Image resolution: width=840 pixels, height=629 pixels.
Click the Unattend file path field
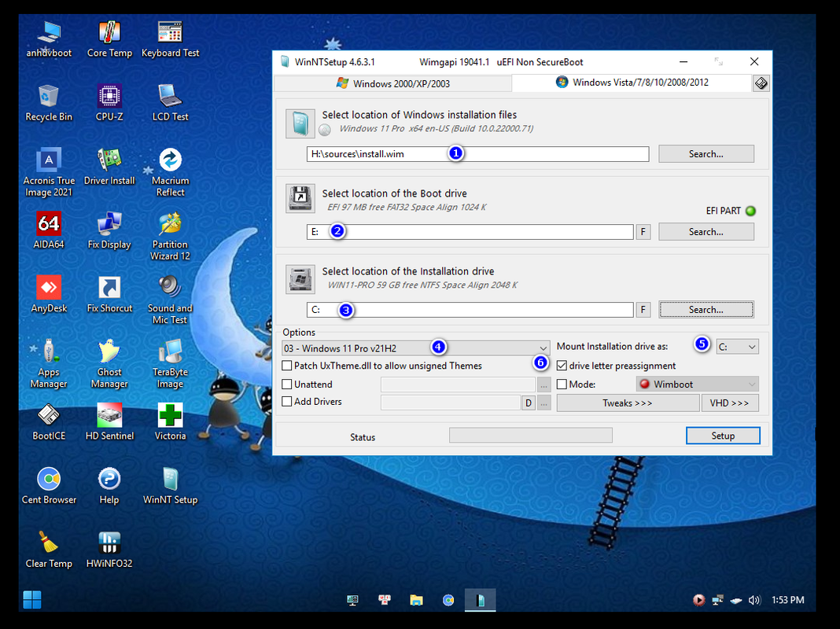pyautogui.click(x=458, y=384)
